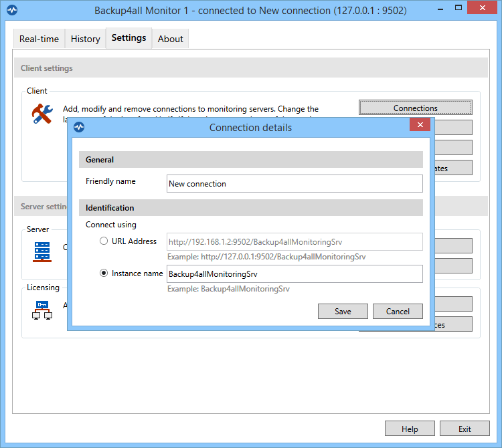Click the Backup4all Monitor title bar icon

pos(11,11)
